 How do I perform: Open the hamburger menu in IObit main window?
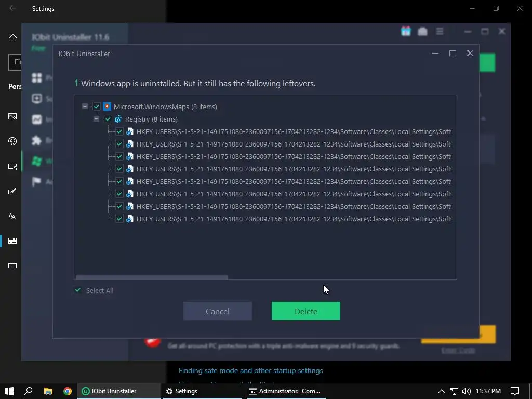tap(440, 32)
